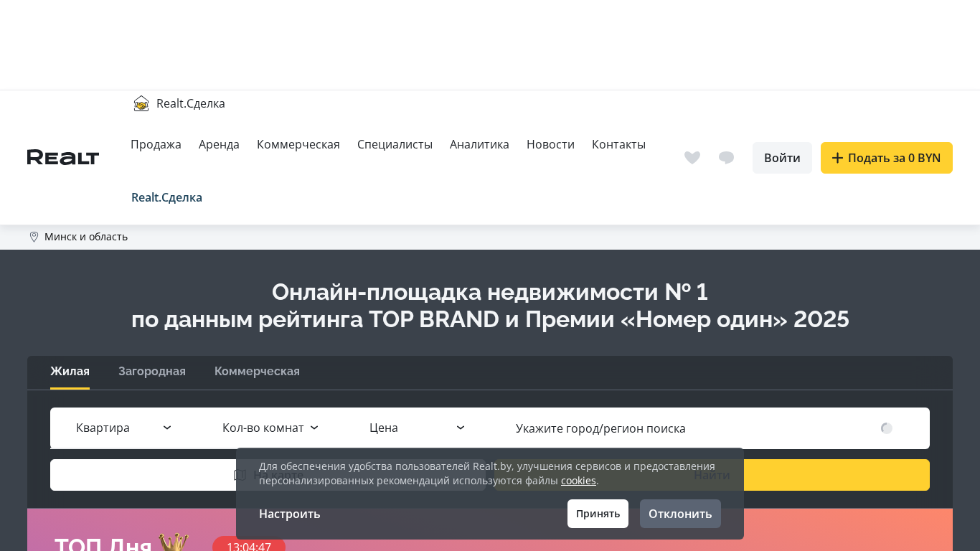Switch to the Загородная tab
The height and width of the screenshot is (551, 980).
point(152,372)
